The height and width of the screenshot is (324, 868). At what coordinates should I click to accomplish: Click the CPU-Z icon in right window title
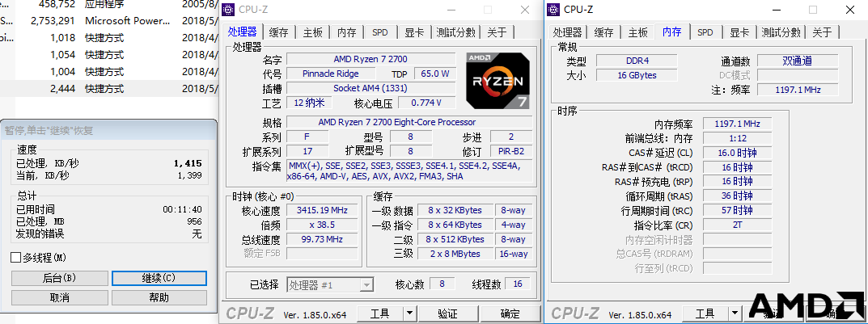click(x=554, y=10)
